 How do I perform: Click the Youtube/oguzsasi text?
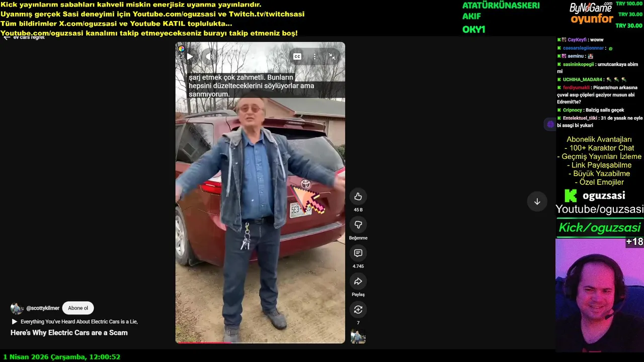tap(599, 209)
